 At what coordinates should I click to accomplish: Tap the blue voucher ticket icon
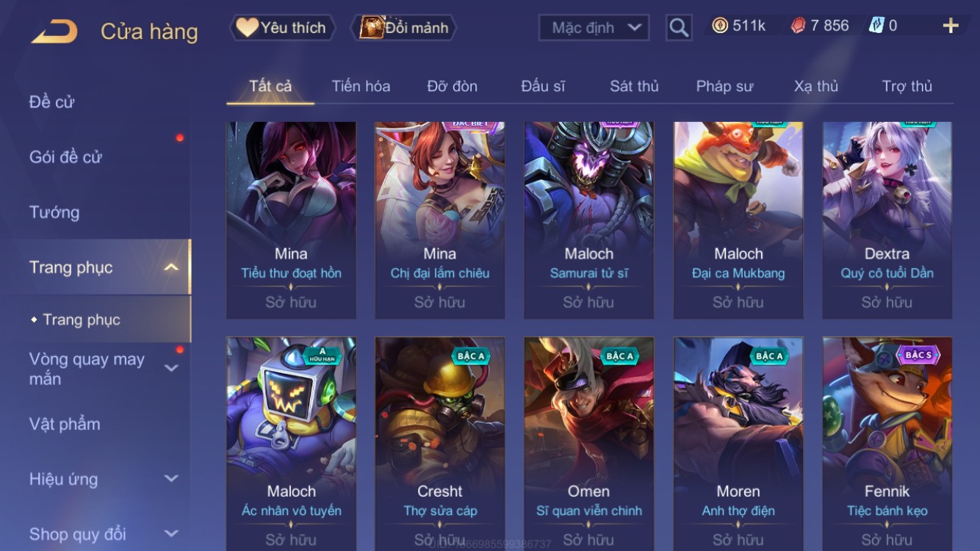(x=876, y=26)
